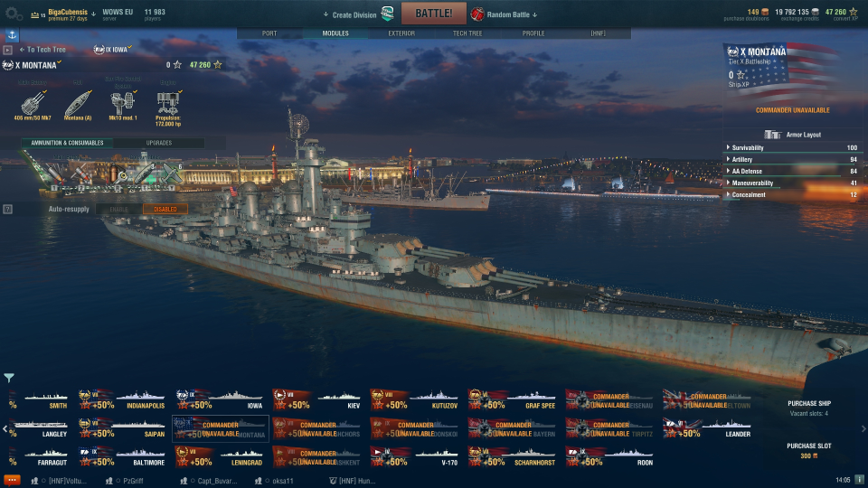Select the 406 mm/50 Mk7 main battery module
The width and height of the screenshot is (868, 488).
[33, 105]
